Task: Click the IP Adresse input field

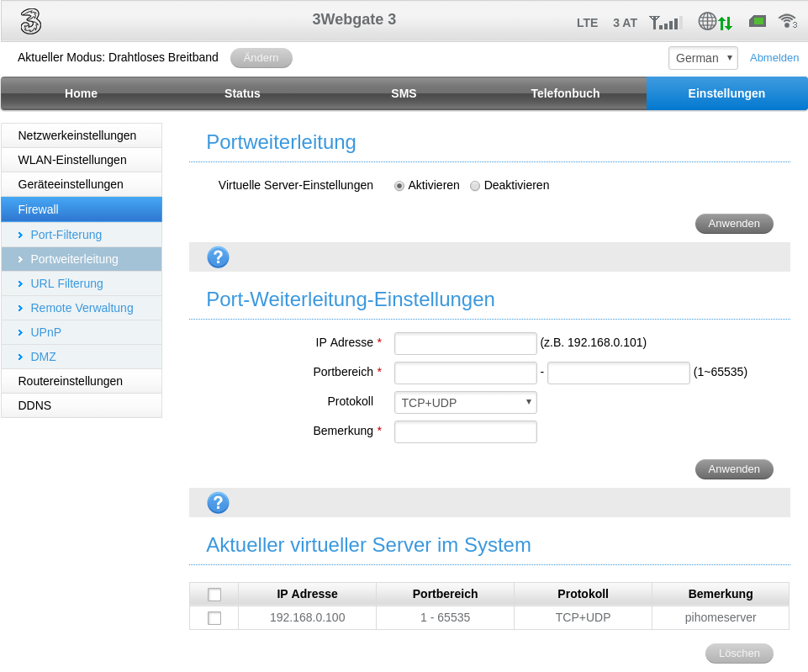Action: 465,343
